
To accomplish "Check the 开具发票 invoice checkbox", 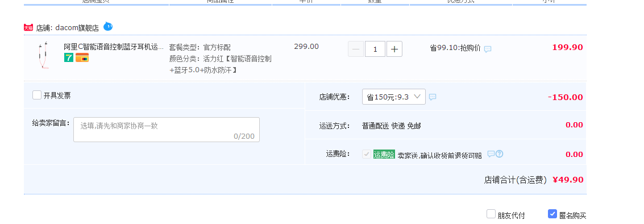I will [37, 95].
